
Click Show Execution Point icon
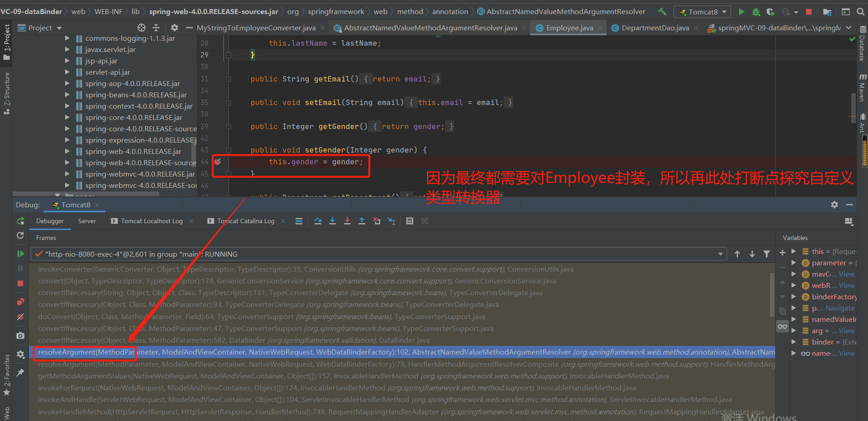point(299,221)
